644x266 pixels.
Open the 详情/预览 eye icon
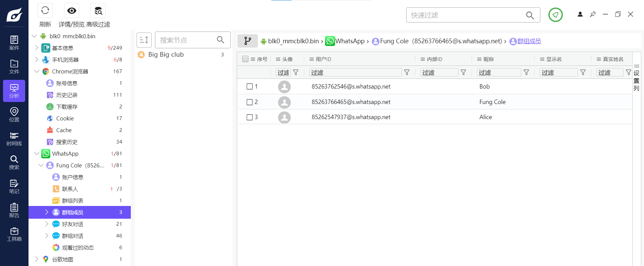[71, 11]
